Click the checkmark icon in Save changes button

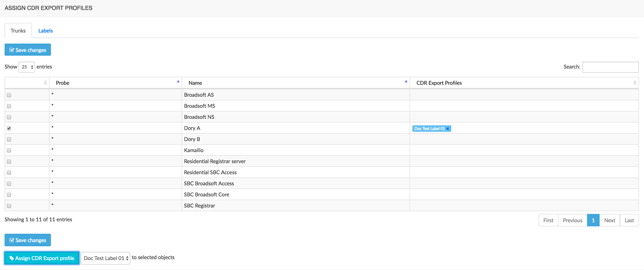pyautogui.click(x=12, y=49)
